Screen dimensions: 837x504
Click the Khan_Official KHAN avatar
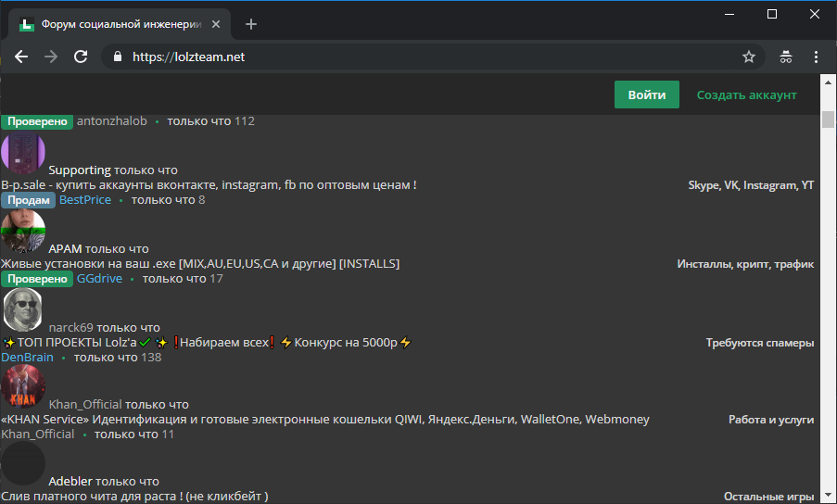[x=23, y=386]
